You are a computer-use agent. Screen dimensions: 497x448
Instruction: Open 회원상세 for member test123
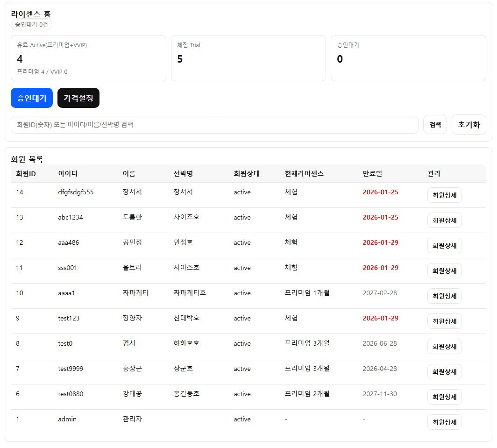tap(444, 321)
